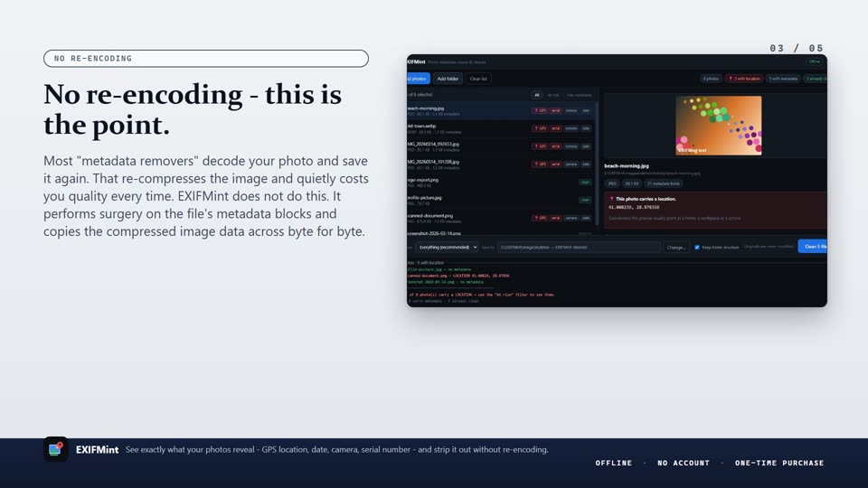
Task: Click the clean badge on logo-export.png row
Action: pyautogui.click(x=585, y=182)
